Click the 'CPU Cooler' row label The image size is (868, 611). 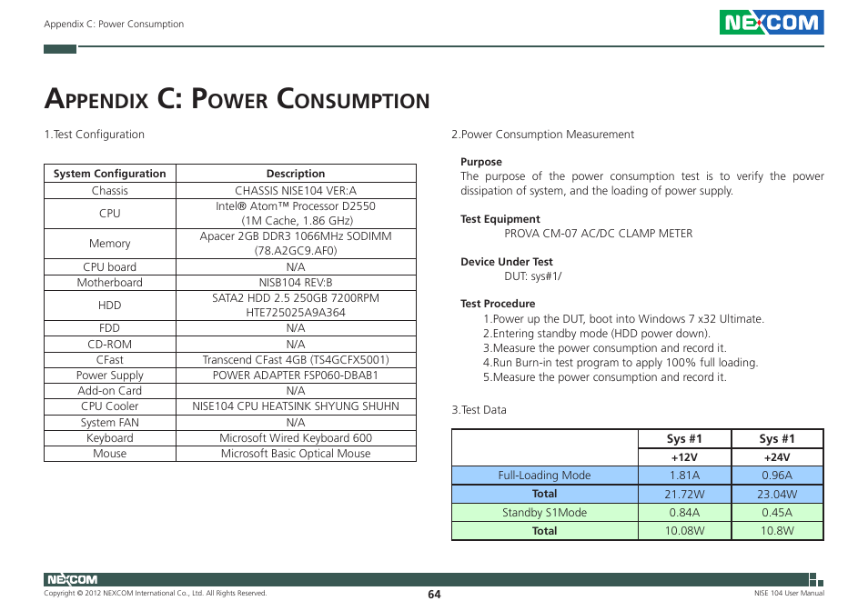click(x=109, y=406)
